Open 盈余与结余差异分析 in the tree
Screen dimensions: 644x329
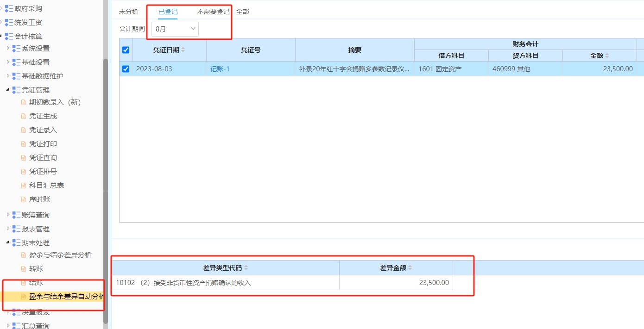60,255
